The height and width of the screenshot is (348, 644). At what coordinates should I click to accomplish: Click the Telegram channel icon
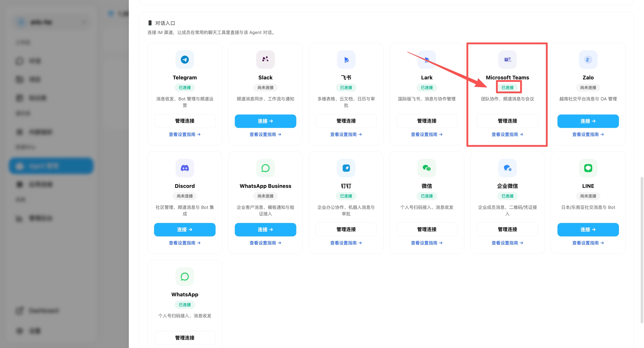pyautogui.click(x=185, y=59)
